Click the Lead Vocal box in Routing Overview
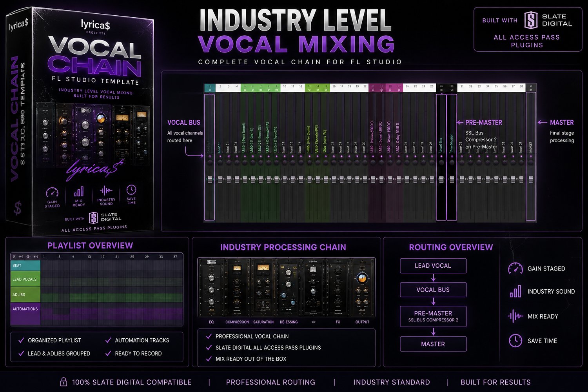 (x=433, y=266)
